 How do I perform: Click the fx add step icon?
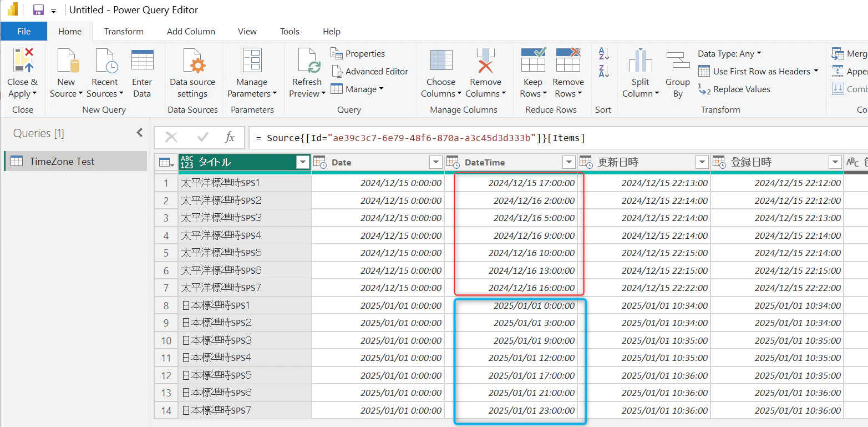(x=230, y=137)
